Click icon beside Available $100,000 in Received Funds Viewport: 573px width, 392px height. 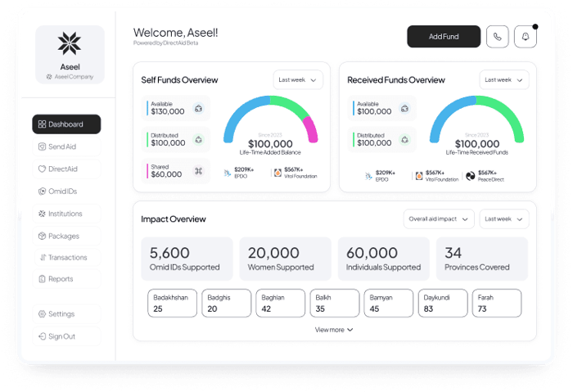click(x=404, y=108)
